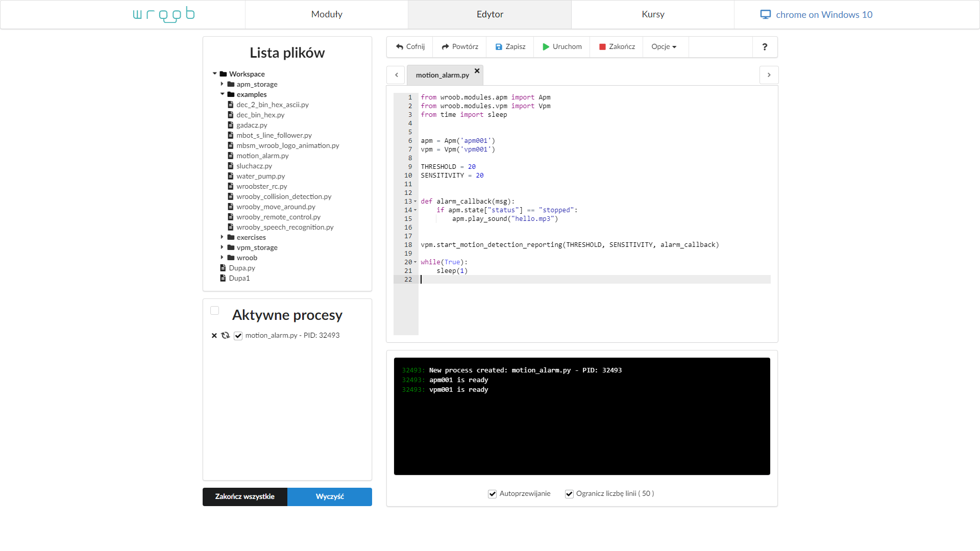Close the motion_alarm.py editor tab
The height and width of the screenshot is (551, 980).
tap(477, 71)
